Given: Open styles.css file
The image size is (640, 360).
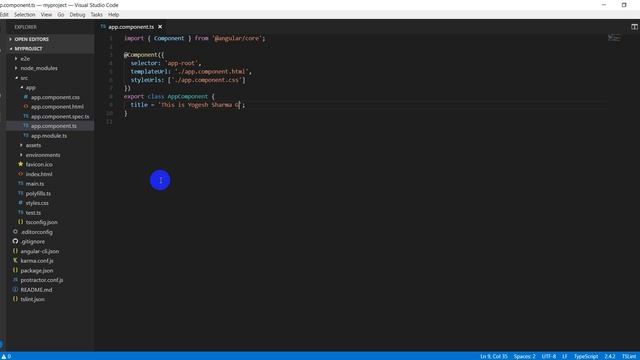Looking at the screenshot, I should click(x=37, y=203).
